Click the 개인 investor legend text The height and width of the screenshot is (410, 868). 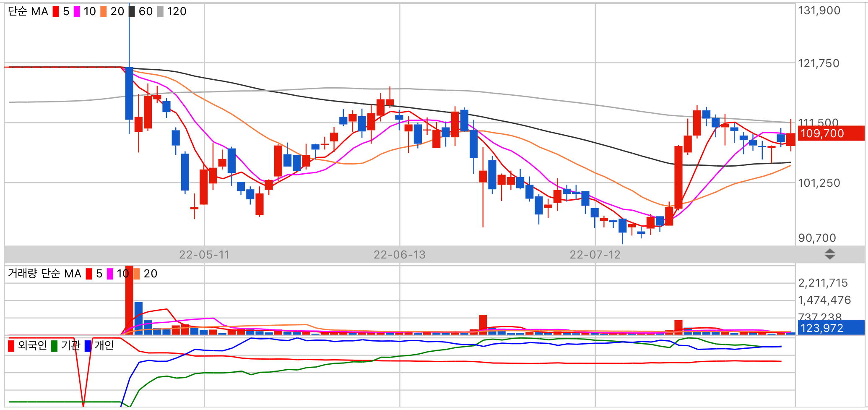point(104,345)
